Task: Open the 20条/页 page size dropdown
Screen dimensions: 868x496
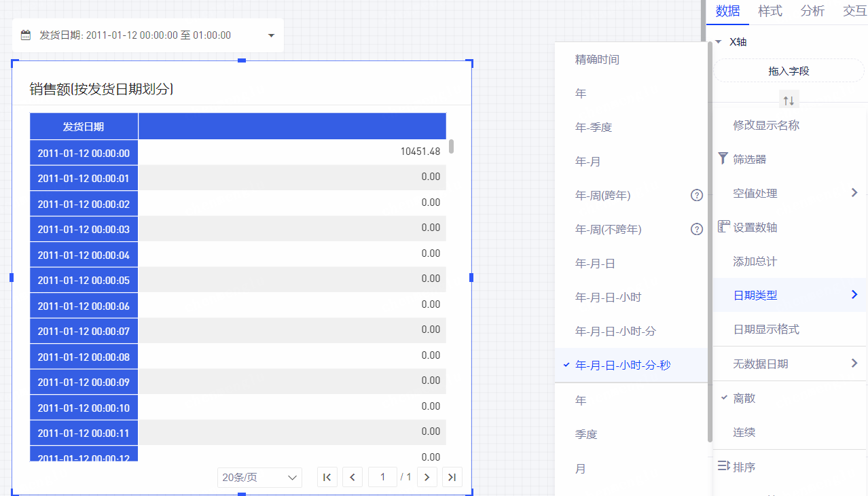Action: click(x=260, y=477)
